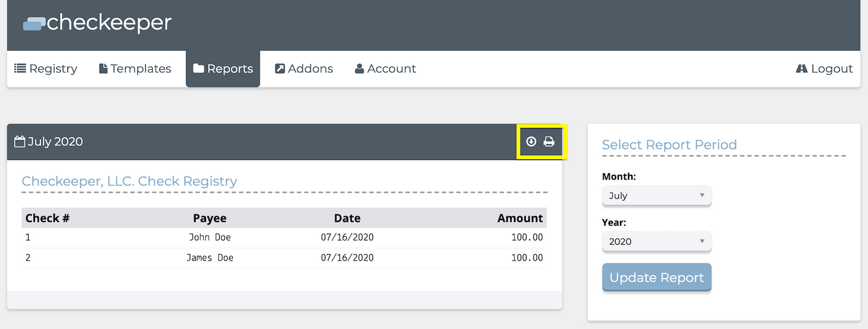Go to the Addons menu item

coord(304,69)
